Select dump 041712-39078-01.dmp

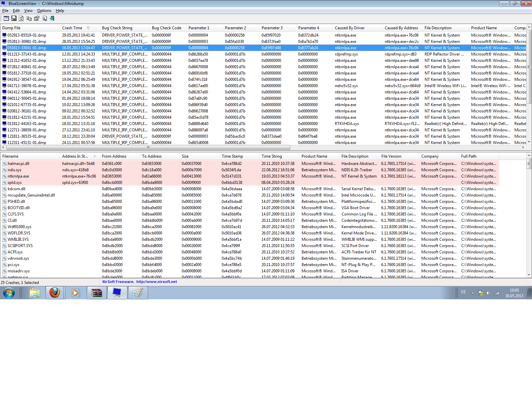27,86
